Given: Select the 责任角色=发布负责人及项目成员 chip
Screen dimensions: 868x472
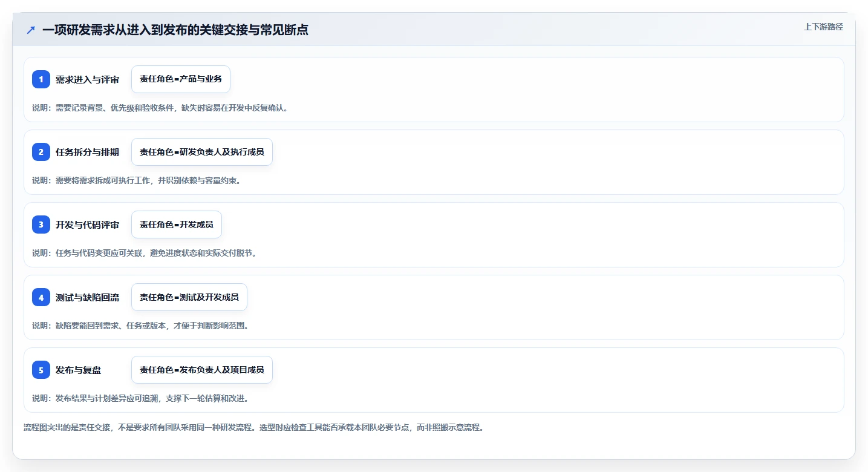Looking at the screenshot, I should click(x=202, y=370).
